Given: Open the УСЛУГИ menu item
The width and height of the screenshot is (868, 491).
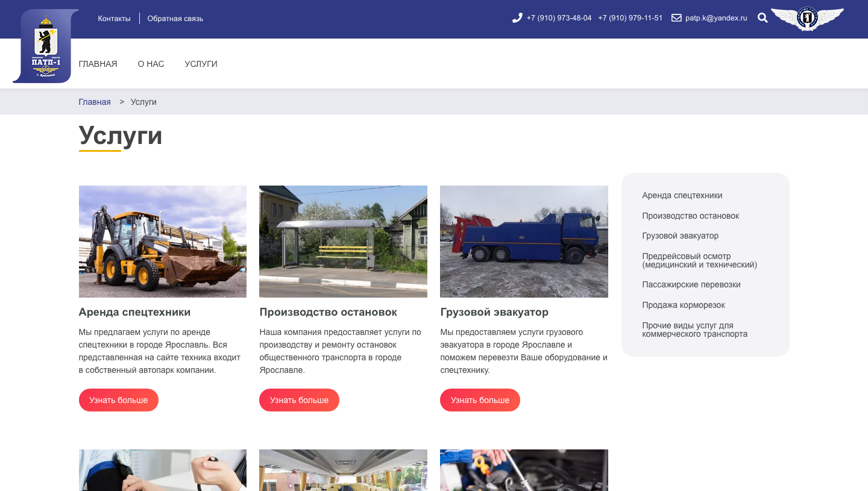Looking at the screenshot, I should pos(201,63).
